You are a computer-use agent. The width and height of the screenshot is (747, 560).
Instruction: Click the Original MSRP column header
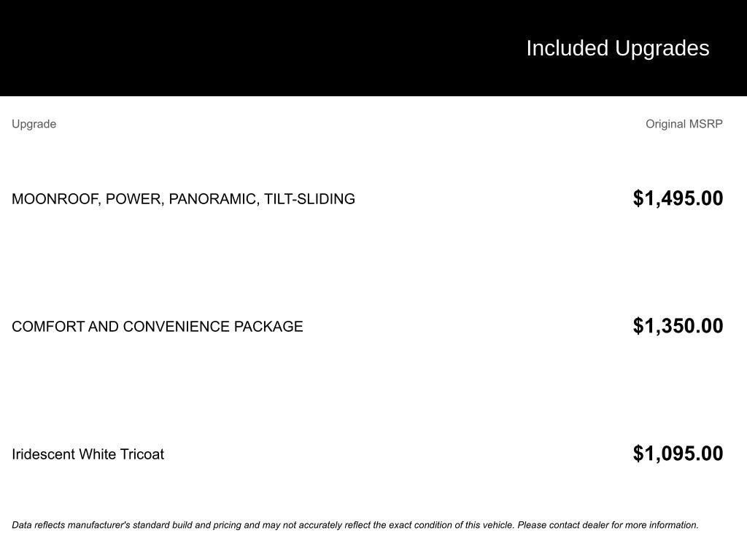684,124
